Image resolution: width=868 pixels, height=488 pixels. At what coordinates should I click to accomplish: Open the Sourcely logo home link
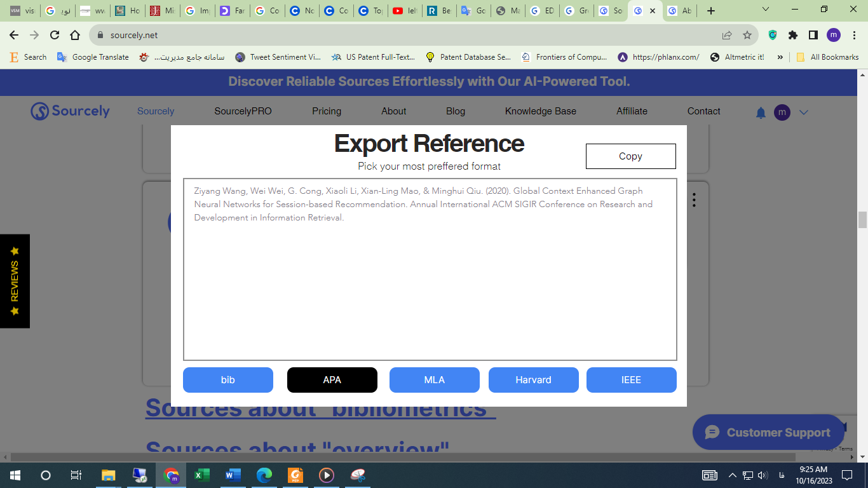70,111
